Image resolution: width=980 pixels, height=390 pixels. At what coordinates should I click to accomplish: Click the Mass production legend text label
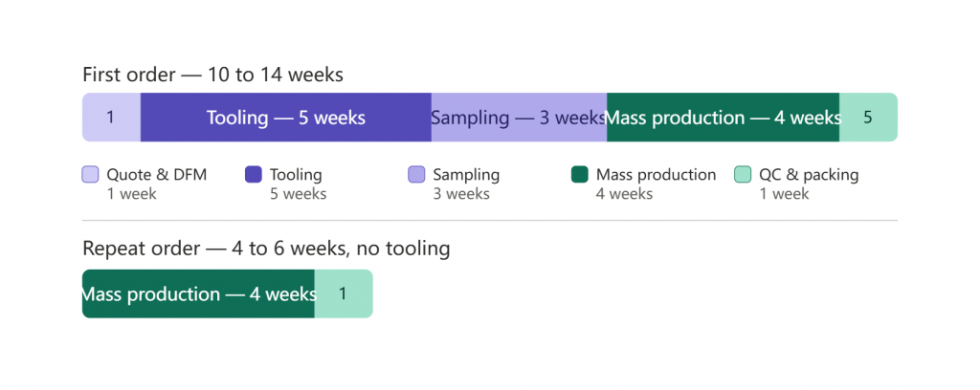(x=656, y=175)
